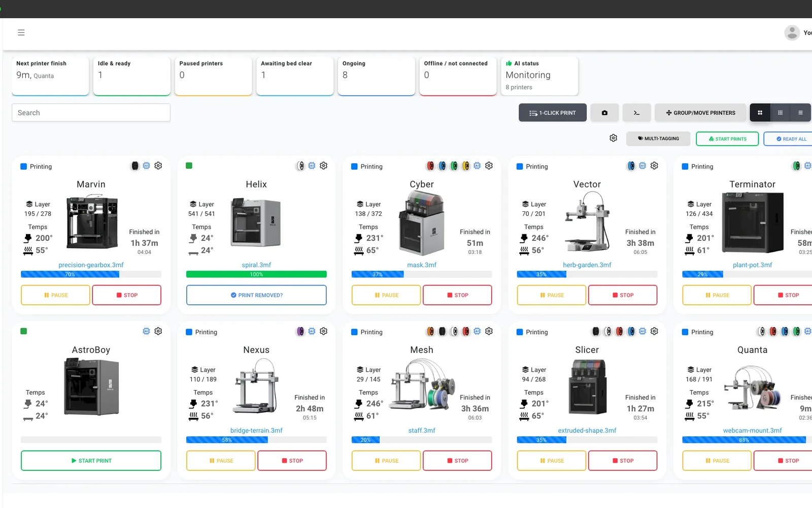Open dashboard settings gear above cards

[613, 138]
